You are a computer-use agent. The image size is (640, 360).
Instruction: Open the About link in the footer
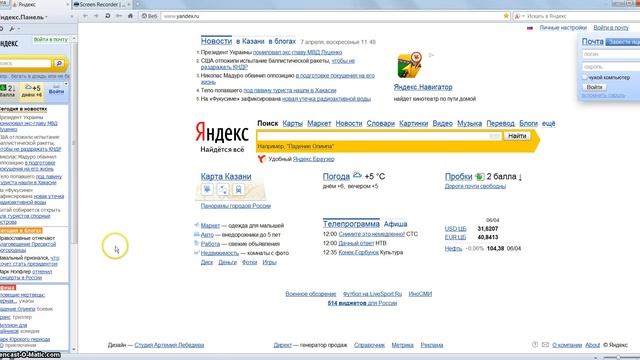pos(592,345)
